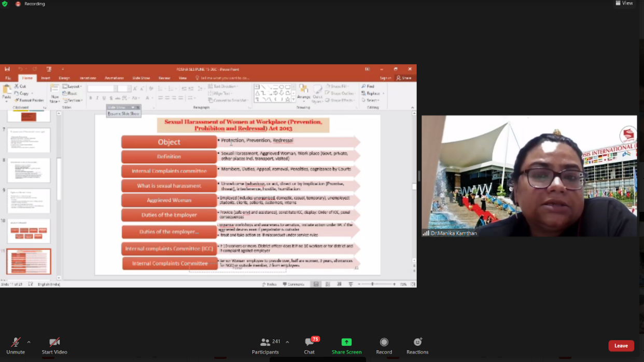The image size is (644, 362).
Task: Click the PowerPoint Save icon
Action: [x=7, y=69]
